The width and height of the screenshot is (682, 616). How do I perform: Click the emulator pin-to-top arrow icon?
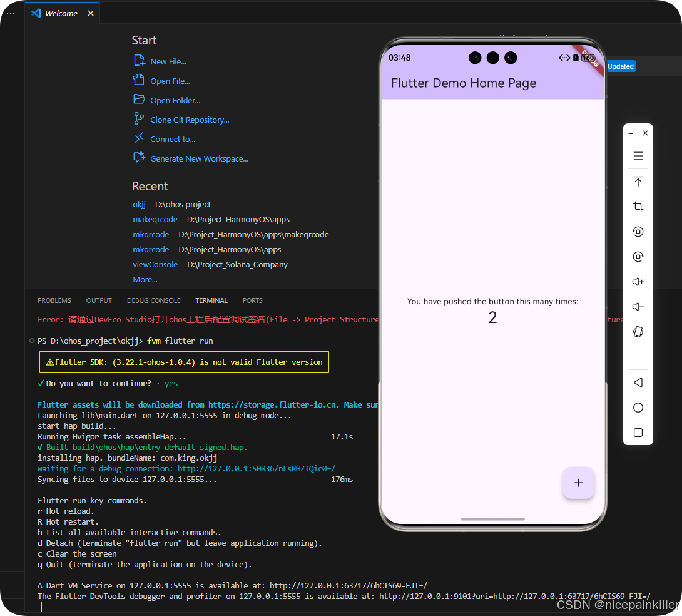point(638,182)
